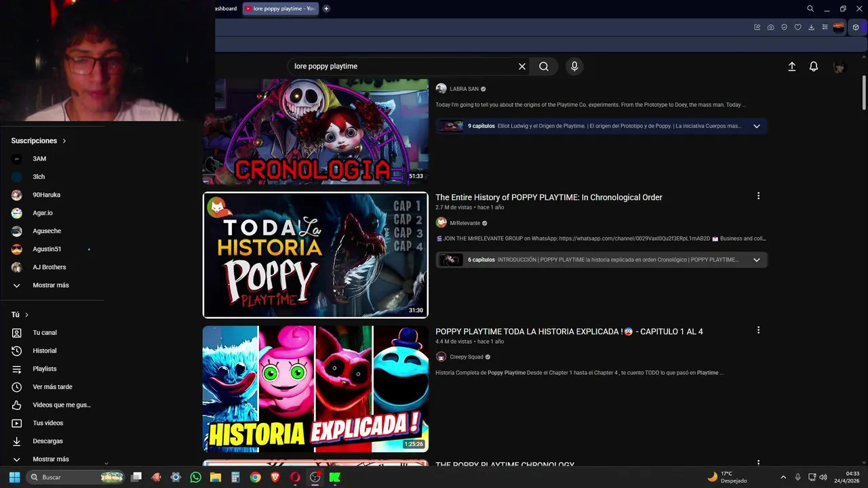The image size is (868, 488).
Task: Open Google Chrome from the taskbar
Action: [x=255, y=477]
